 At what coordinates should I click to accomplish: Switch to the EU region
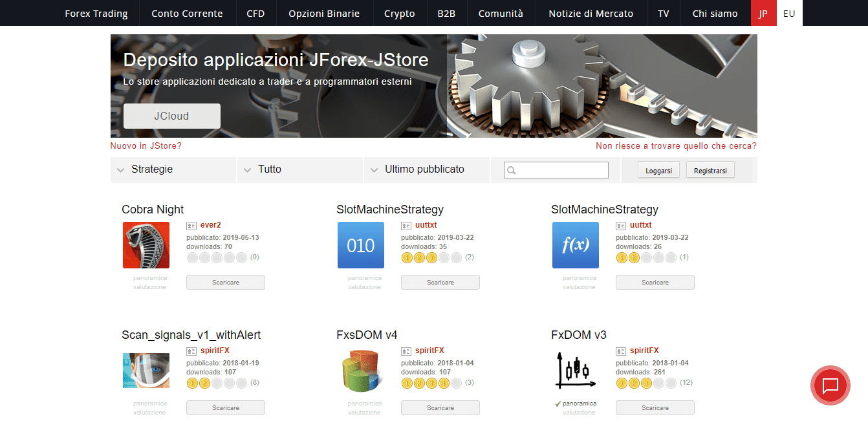click(789, 13)
